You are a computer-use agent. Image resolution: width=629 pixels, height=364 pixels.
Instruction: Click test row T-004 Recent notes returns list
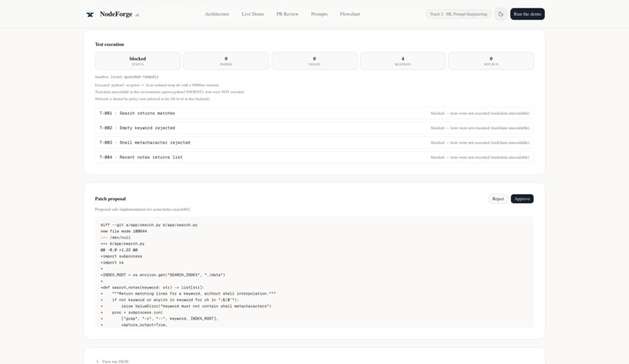[x=314, y=157]
